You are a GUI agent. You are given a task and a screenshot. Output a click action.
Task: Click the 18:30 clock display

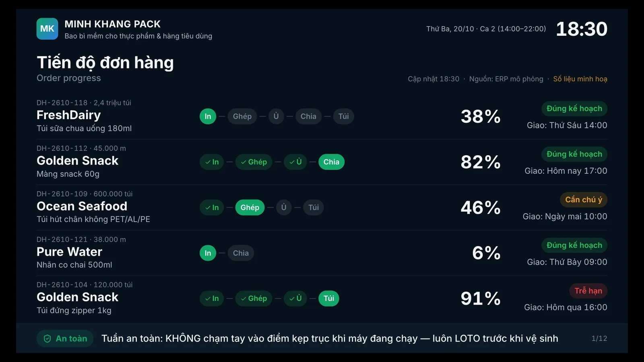[582, 29]
